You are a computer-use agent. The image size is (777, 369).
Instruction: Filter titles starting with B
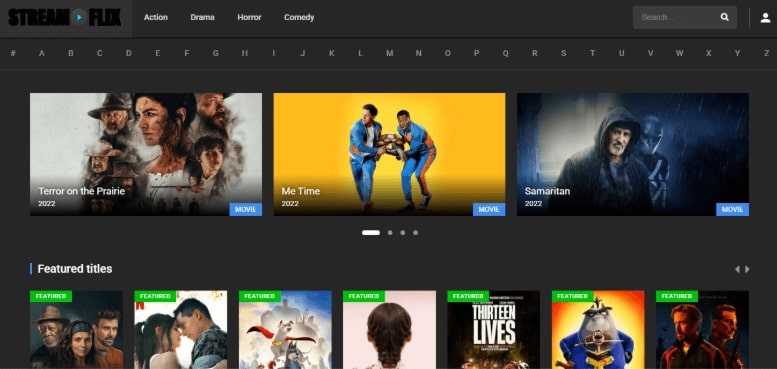pyautogui.click(x=71, y=53)
